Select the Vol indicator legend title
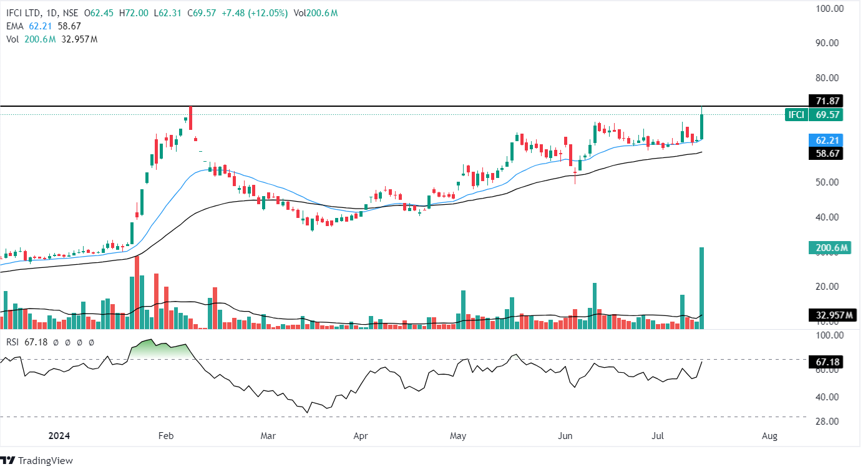This screenshot has width=868, height=474. click(x=12, y=39)
